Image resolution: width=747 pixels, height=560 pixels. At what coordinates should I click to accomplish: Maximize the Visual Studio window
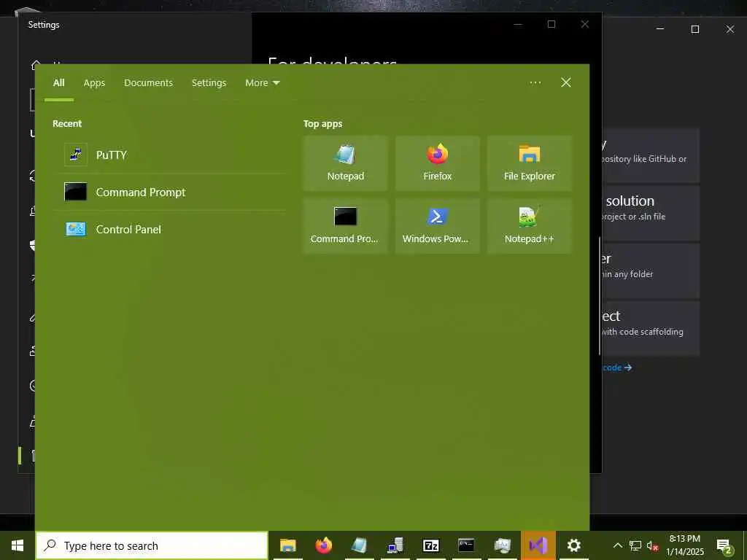coord(695,29)
